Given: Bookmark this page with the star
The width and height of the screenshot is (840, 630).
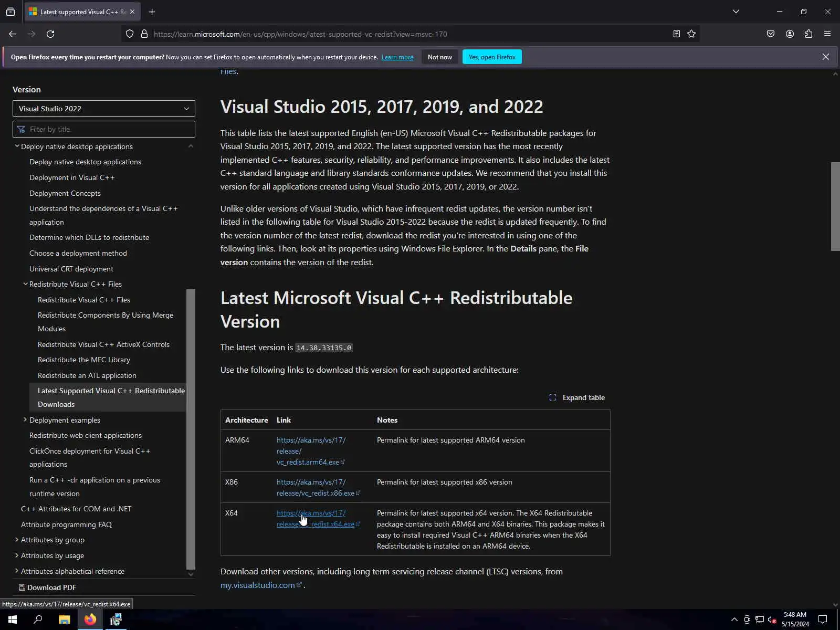Looking at the screenshot, I should [691, 34].
